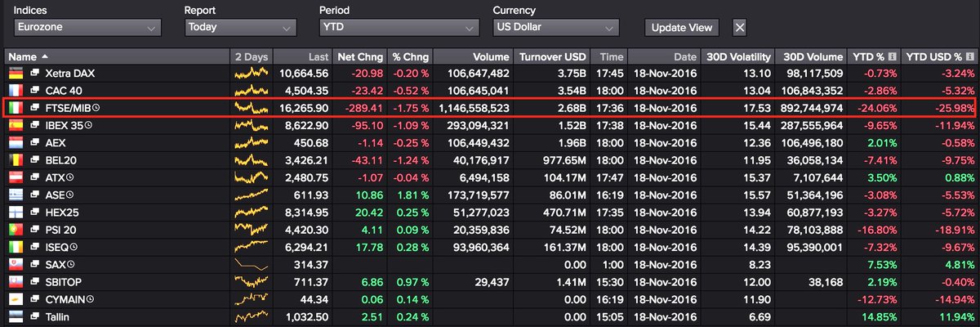Click the clock icon next to SAX

71,263
